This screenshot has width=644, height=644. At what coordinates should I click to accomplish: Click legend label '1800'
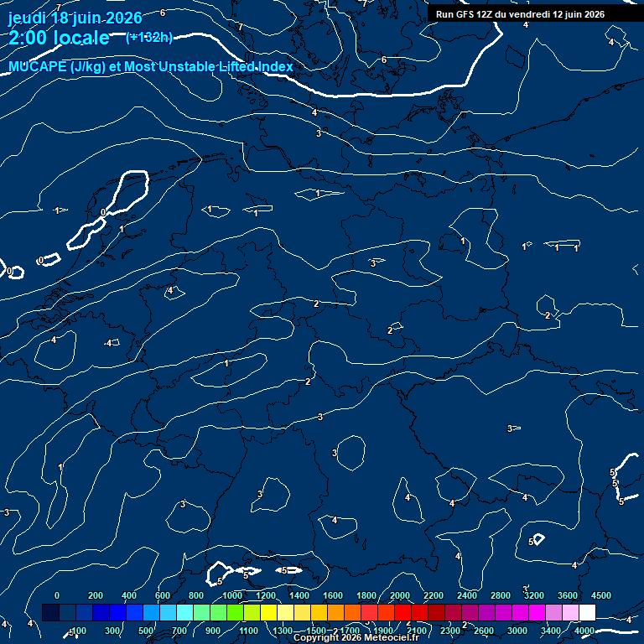(366, 595)
